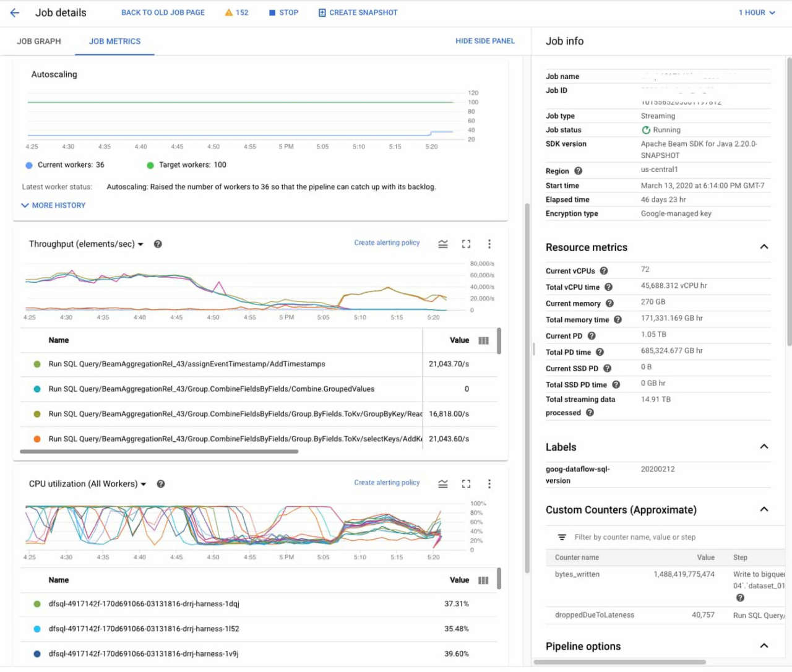This screenshot has width=792, height=672.
Task: Collapse the Resource metrics section
Action: click(764, 247)
